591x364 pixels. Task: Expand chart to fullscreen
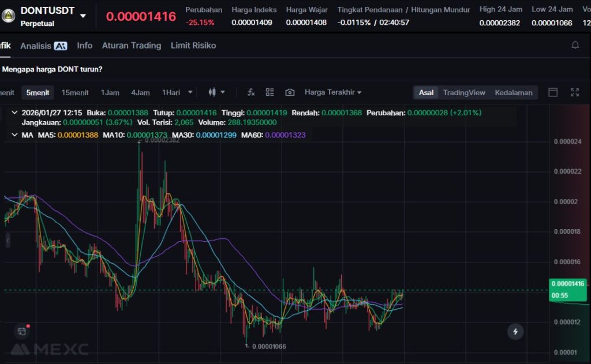click(x=575, y=92)
